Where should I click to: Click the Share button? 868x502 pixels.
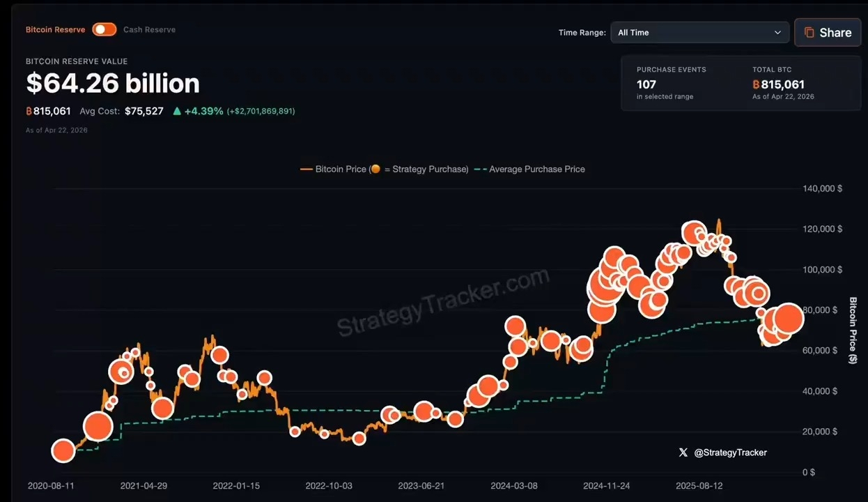(x=828, y=32)
